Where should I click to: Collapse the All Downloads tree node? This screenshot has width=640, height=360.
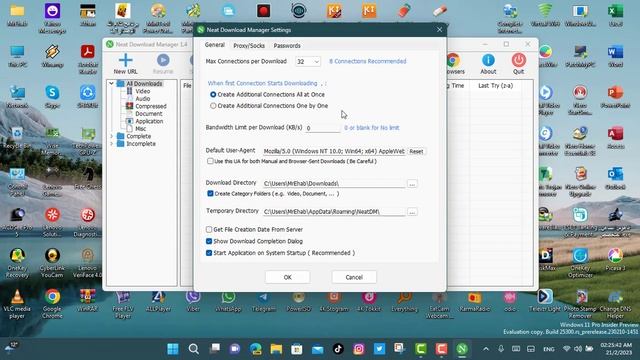click(111, 83)
